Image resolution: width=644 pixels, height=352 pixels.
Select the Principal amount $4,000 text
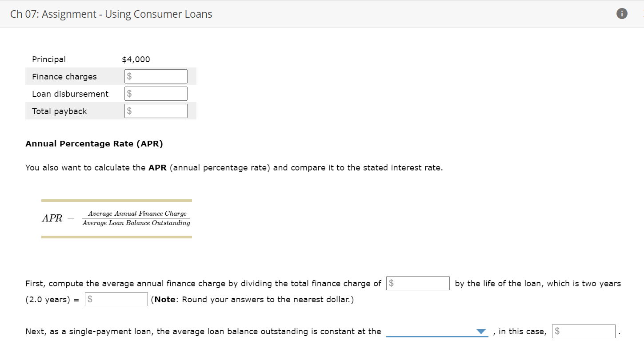click(x=136, y=59)
